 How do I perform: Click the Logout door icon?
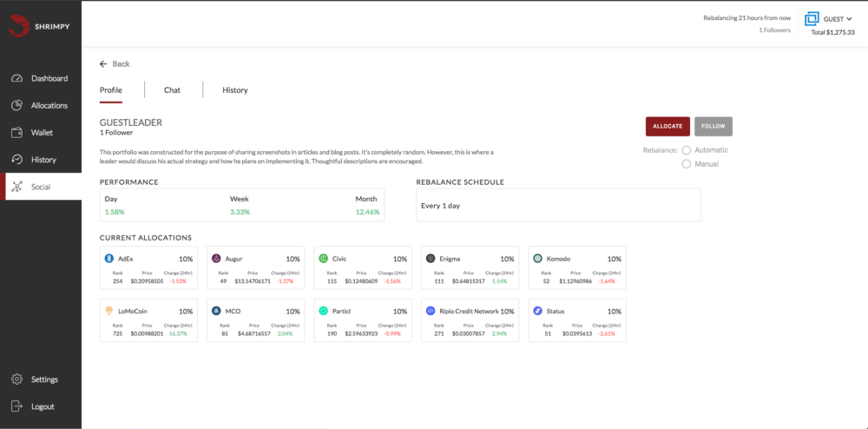[x=17, y=406]
